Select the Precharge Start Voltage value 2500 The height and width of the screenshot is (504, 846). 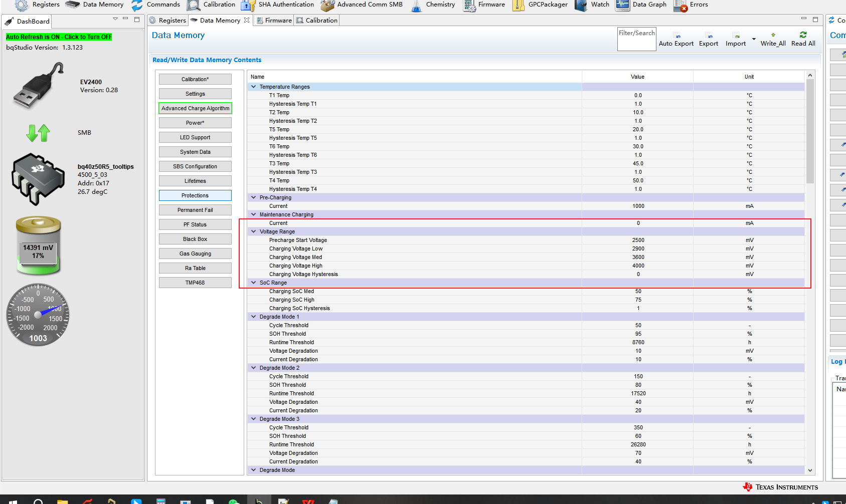[x=638, y=240]
